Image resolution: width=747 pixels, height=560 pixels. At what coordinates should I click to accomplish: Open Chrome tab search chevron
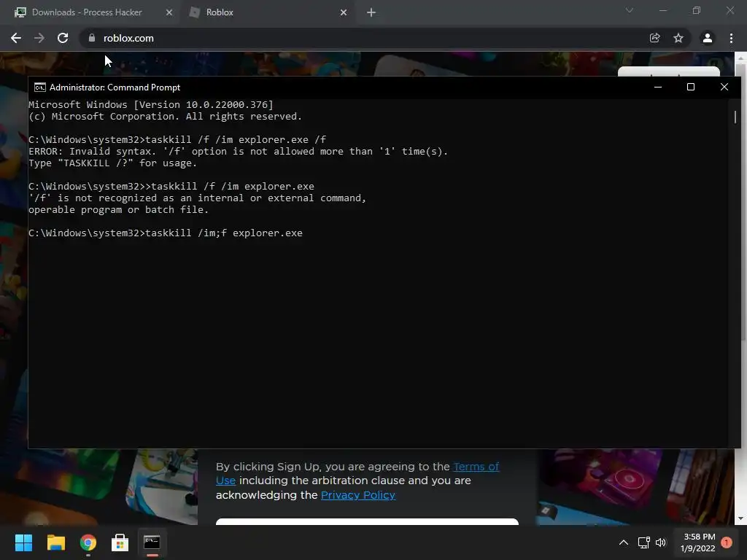630,10
